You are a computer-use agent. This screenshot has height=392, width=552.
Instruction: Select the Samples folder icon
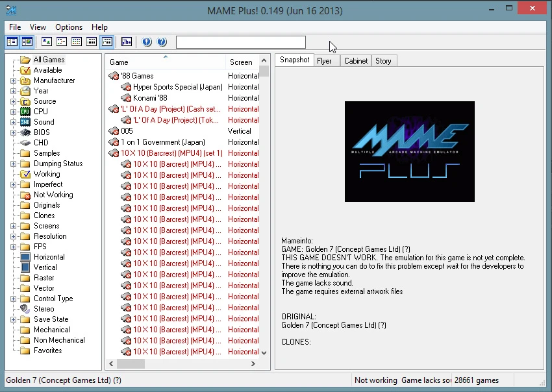tap(25, 153)
